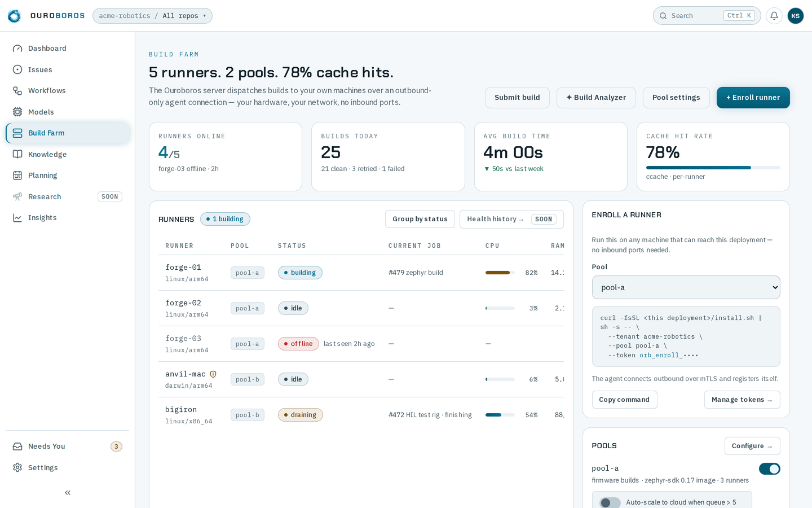Viewport: 812px width, 508px height.
Task: Click the Submit build button
Action: [517, 98]
